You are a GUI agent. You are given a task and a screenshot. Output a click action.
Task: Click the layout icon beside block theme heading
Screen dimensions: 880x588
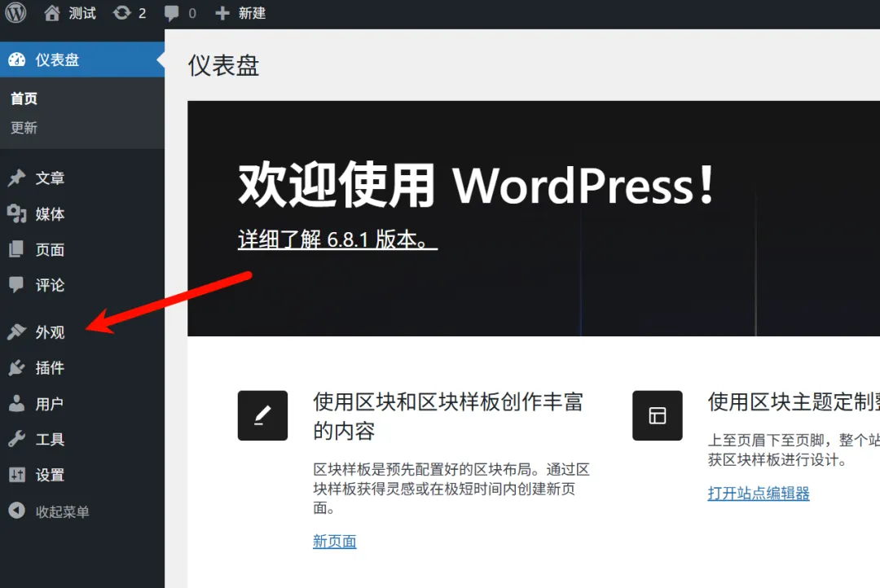[658, 415]
